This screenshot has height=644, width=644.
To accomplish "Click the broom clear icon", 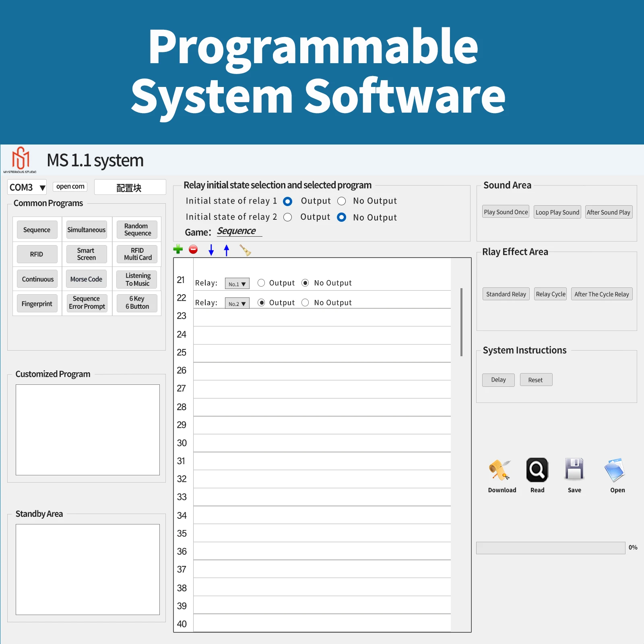I will (x=245, y=250).
